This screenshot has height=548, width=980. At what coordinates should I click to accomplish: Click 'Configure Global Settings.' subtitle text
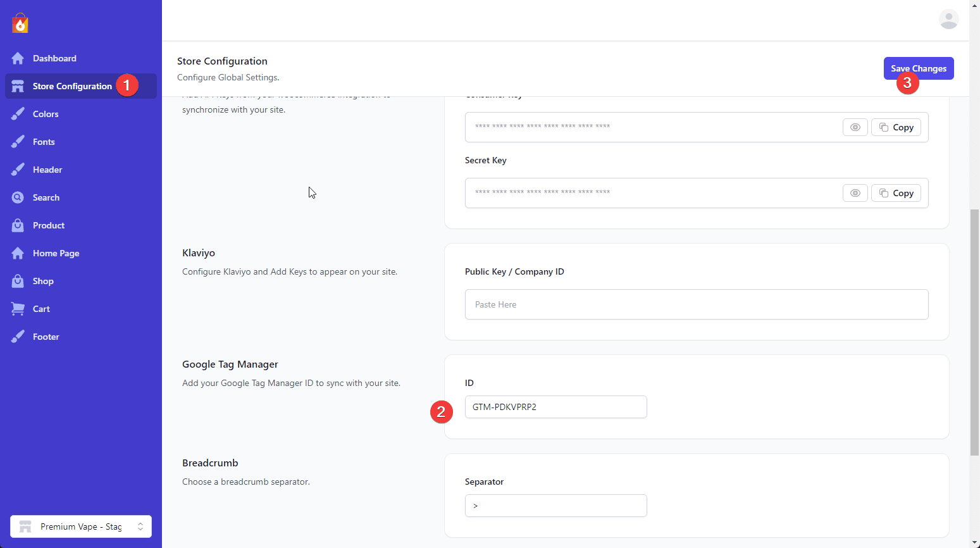(x=228, y=77)
